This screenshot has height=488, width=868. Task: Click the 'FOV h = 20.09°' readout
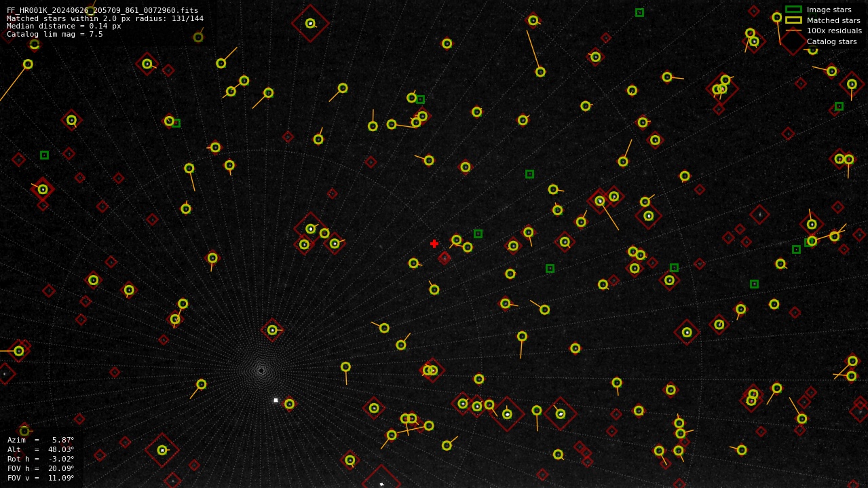pyautogui.click(x=41, y=468)
